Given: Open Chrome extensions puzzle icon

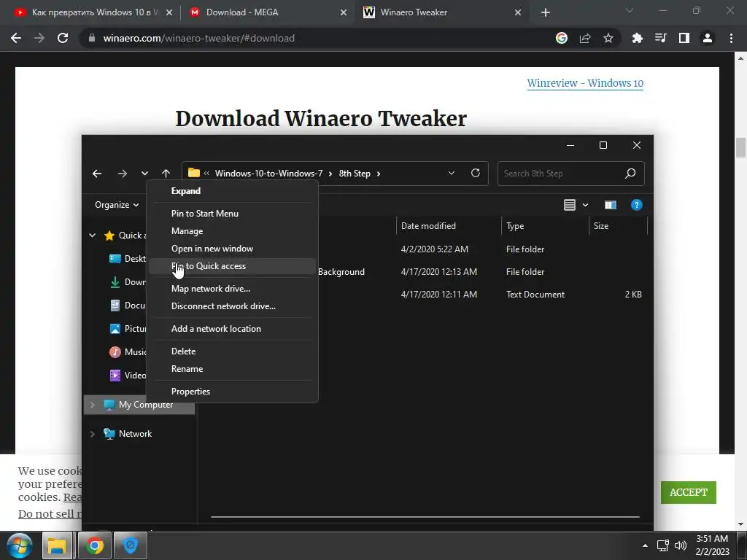Looking at the screenshot, I should pos(637,38).
